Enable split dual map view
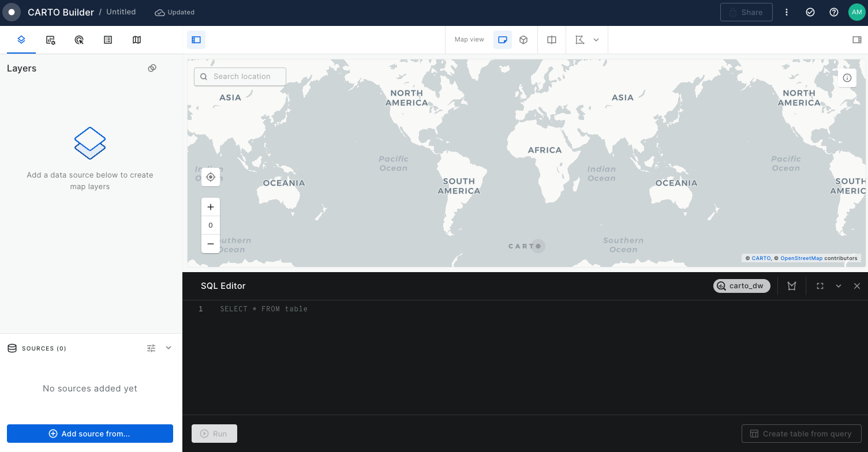Screen dimensions: 868x452 coord(552,40)
